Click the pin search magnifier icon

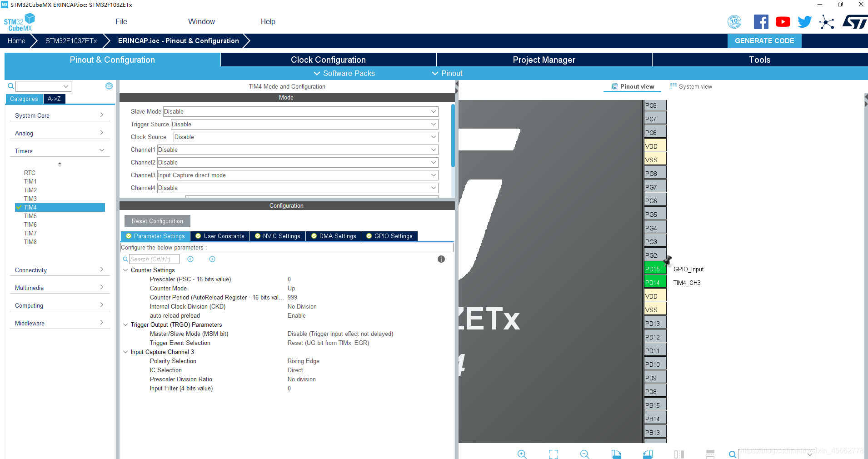(x=733, y=454)
